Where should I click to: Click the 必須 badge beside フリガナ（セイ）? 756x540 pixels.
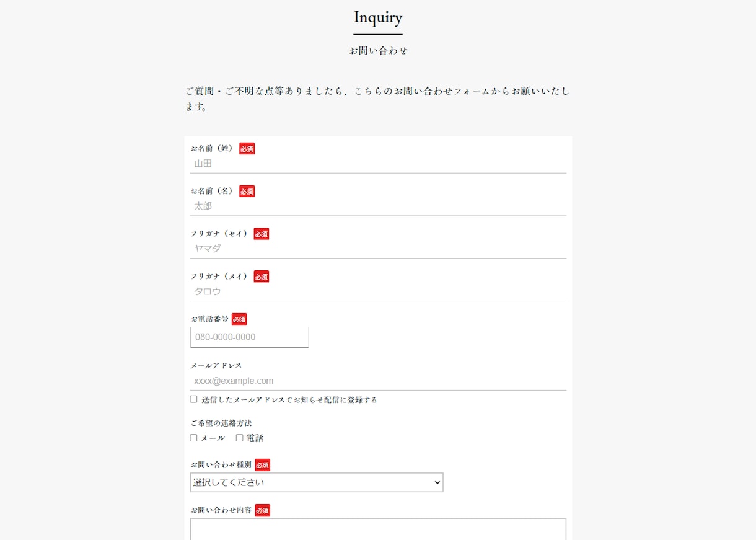click(x=262, y=234)
